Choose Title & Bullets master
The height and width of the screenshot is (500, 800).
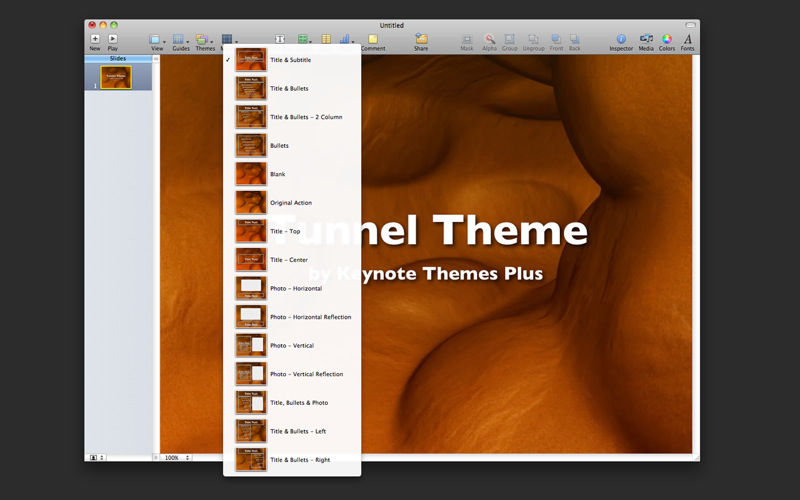pyautogui.click(x=292, y=88)
